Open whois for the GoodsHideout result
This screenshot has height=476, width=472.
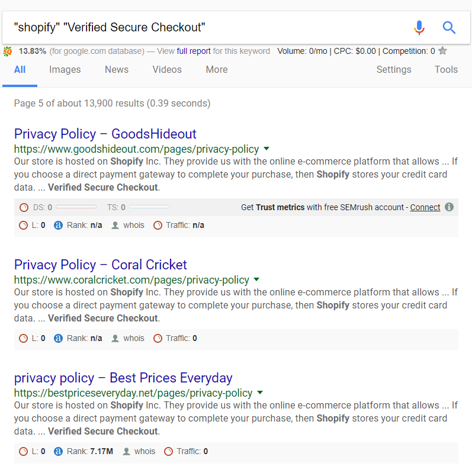[x=128, y=225]
